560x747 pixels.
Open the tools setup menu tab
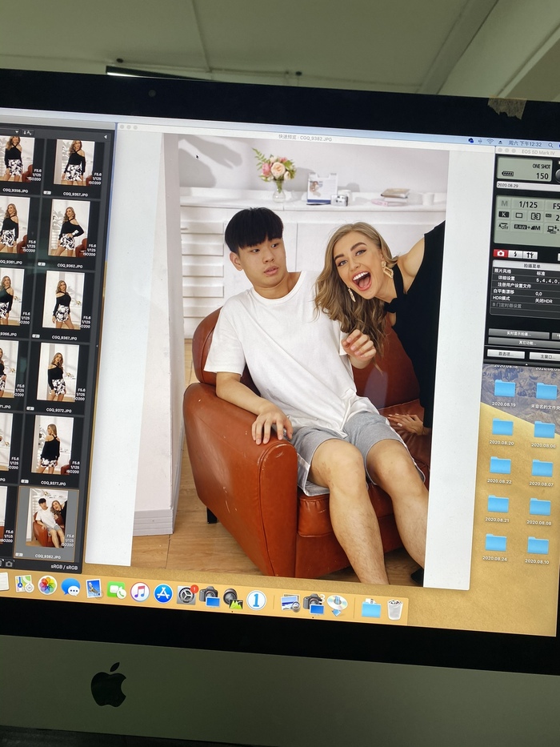point(530,255)
